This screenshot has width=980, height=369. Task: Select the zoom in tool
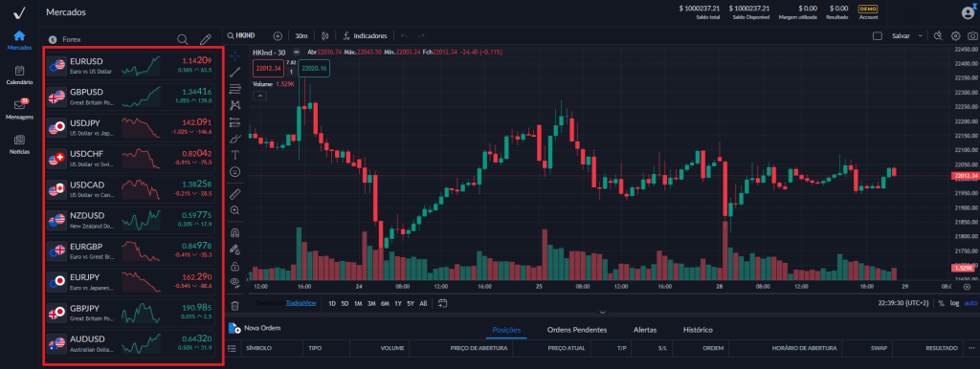pyautogui.click(x=235, y=210)
